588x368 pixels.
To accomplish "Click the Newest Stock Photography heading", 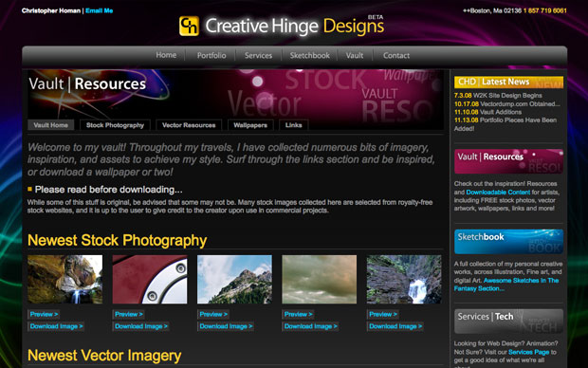I will (x=117, y=240).
